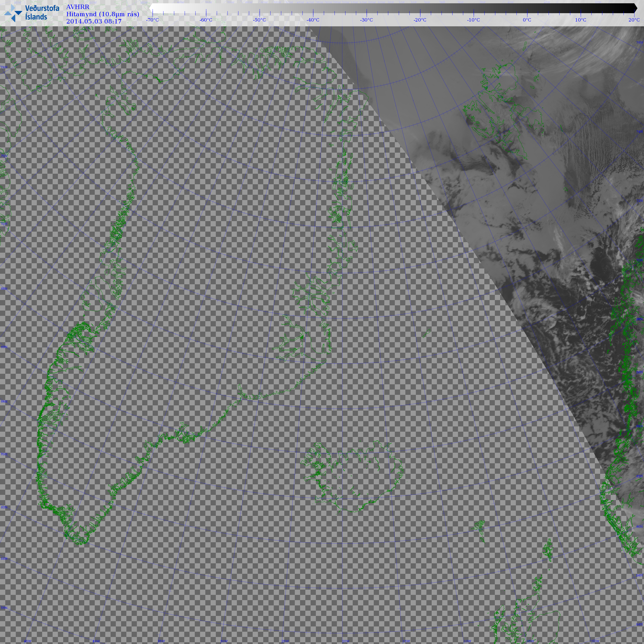
Task: Click the left arrow end of the temperature scale
Action: (151, 8)
